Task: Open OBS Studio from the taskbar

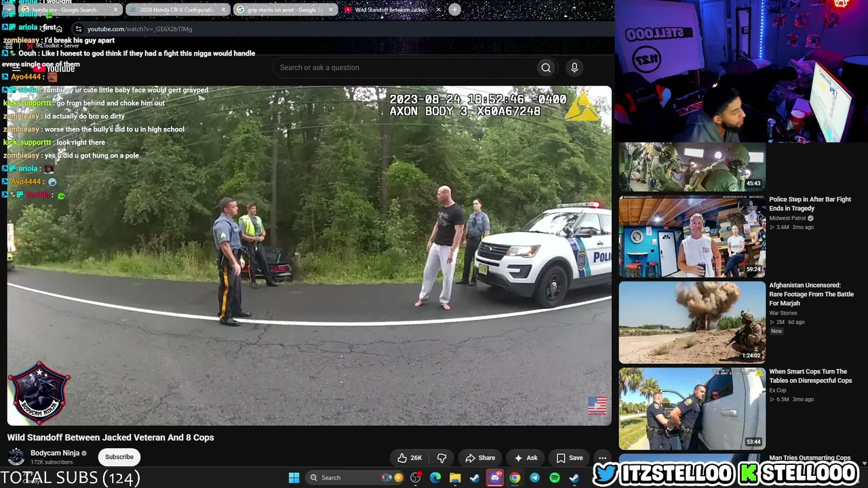Action: point(416,478)
